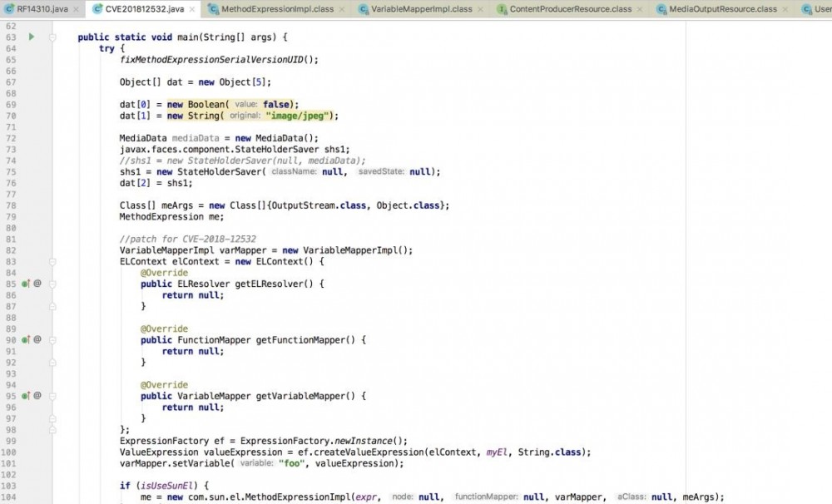Click the '//patch for CVE-2018-12532' comment
The height and width of the screenshot is (504, 832).
click(x=187, y=240)
